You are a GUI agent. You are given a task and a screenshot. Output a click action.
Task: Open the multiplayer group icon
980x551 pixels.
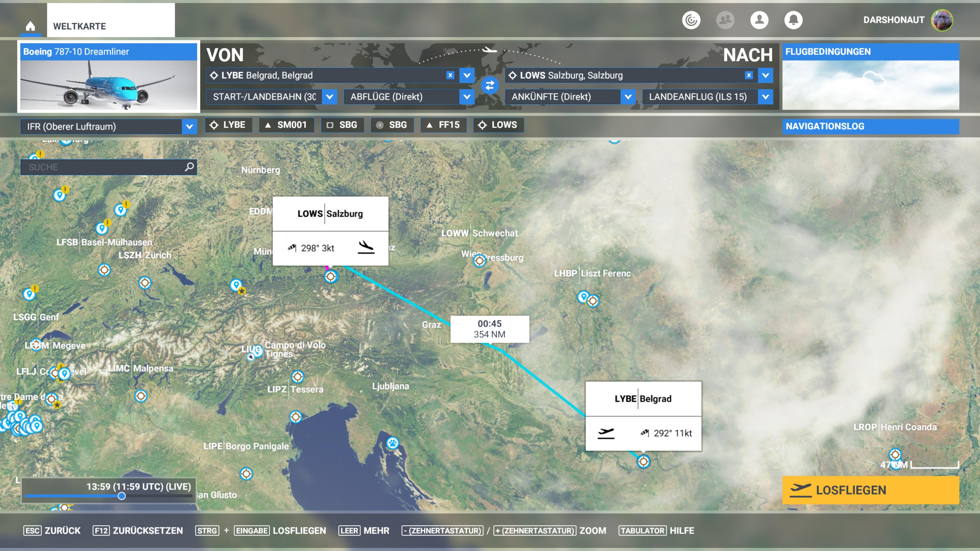[x=726, y=20]
